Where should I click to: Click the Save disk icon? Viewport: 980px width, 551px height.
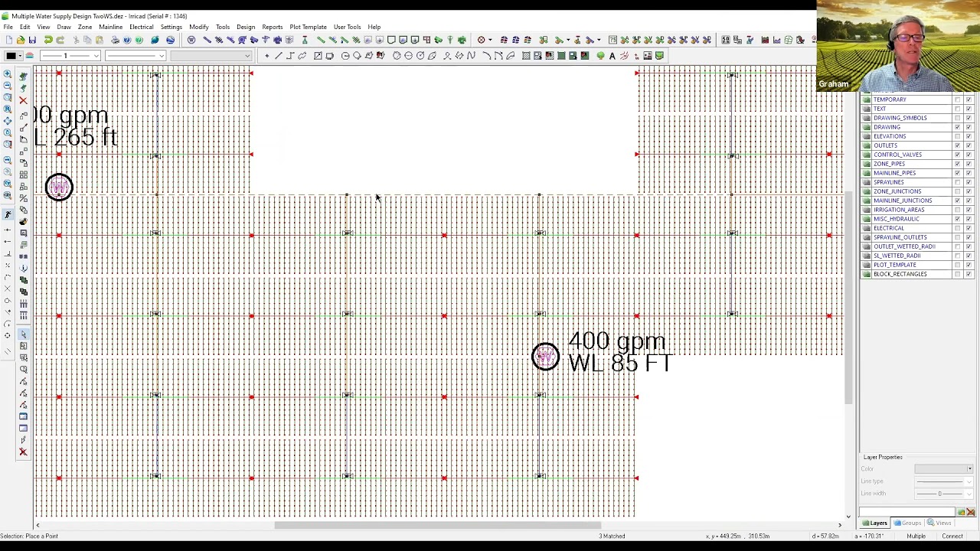tap(32, 40)
